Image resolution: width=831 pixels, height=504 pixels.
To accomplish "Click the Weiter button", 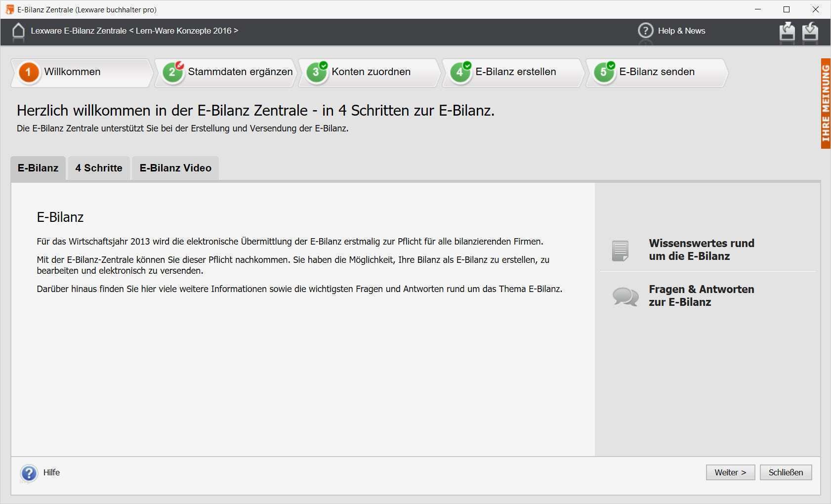I will click(730, 472).
